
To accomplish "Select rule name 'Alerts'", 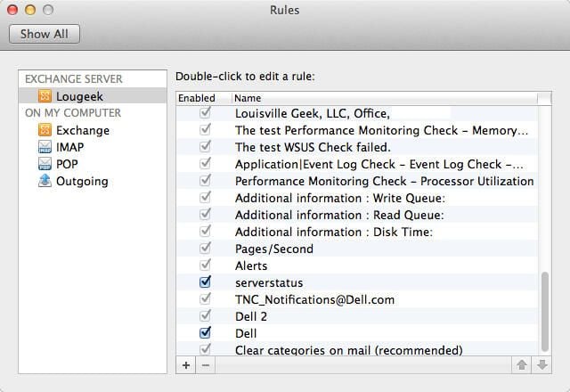I will pyautogui.click(x=251, y=265).
